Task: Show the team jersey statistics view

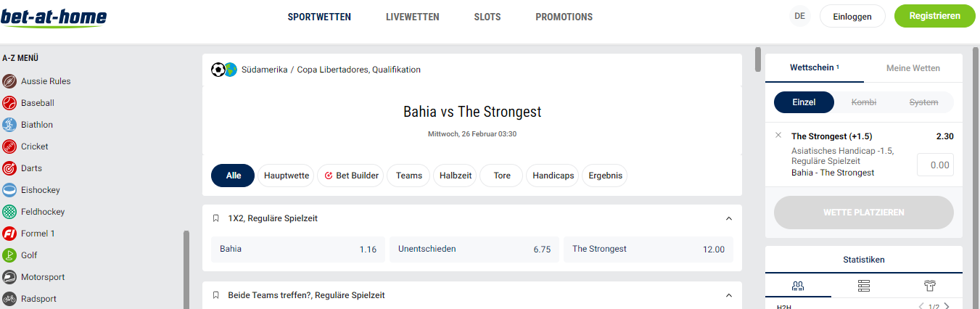Action: pos(930,286)
